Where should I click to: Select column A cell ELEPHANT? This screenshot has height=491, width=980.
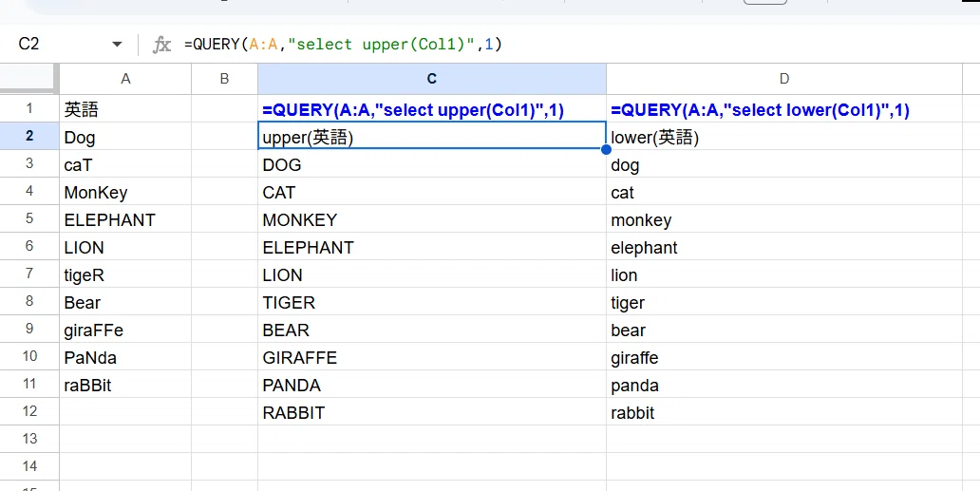tap(125, 219)
